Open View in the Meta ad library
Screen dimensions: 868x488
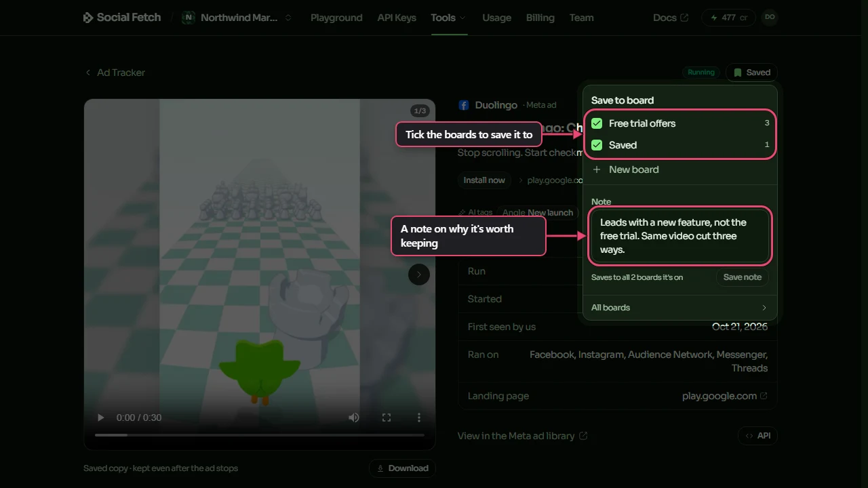(522, 436)
